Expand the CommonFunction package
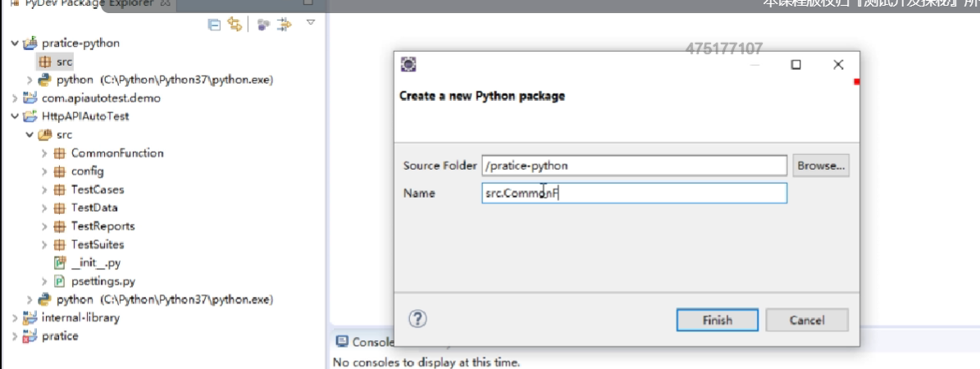Viewport: 980px width, 369px height. (43, 153)
